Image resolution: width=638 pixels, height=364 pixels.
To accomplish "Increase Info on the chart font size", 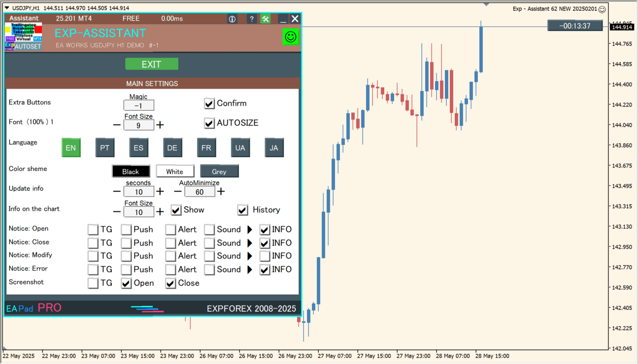I will tap(160, 212).
